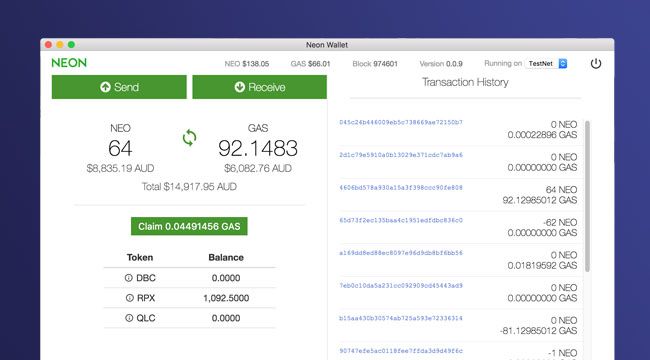650x360 pixels.
Task: Open transaction hash starting with 2d1c79e5910a
Action: [401, 155]
